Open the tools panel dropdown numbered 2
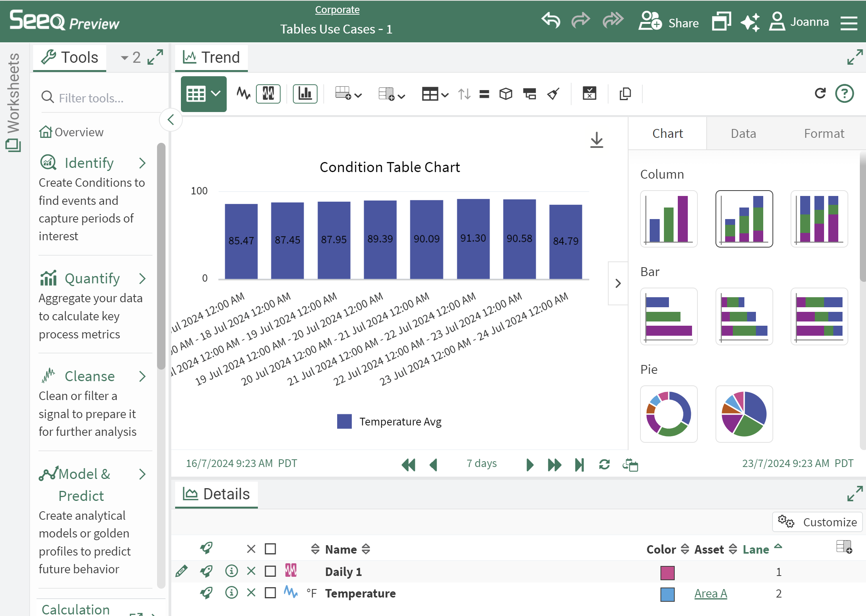Screen dimensions: 866x616 (130, 58)
